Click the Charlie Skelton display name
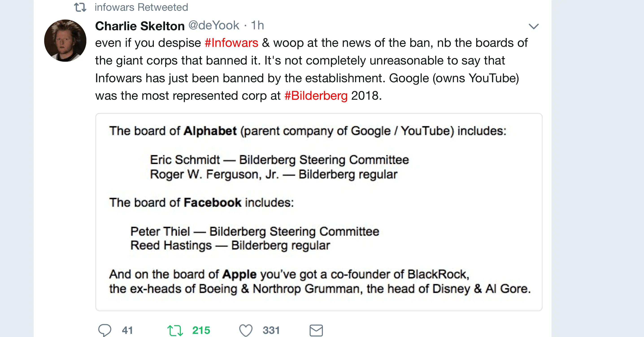This screenshot has width=644, height=337. pyautogui.click(x=140, y=26)
